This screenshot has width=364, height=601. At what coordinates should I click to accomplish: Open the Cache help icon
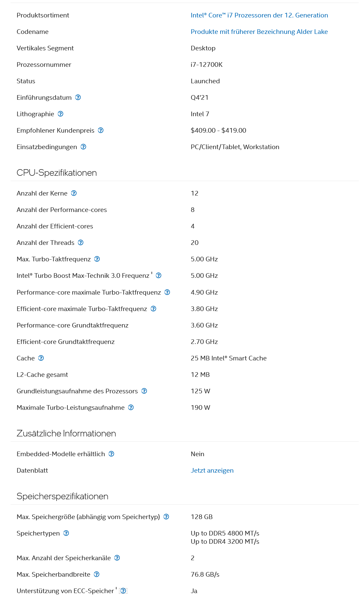41,358
